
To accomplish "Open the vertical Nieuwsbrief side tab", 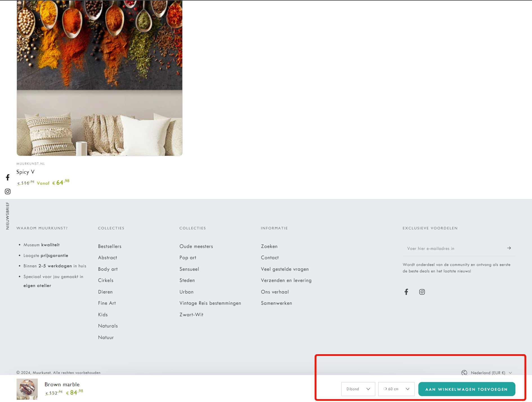I will [x=8, y=216].
